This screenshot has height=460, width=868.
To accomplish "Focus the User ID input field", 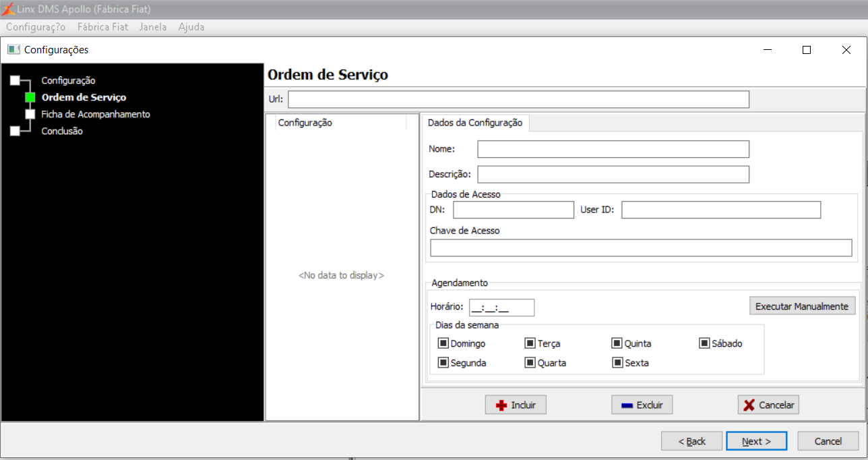I will [721, 210].
